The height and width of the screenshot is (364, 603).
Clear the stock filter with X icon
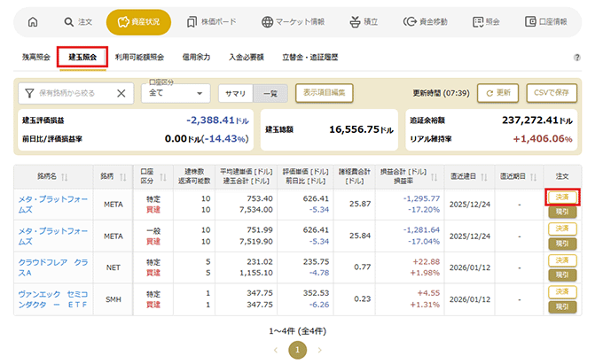pyautogui.click(x=121, y=93)
